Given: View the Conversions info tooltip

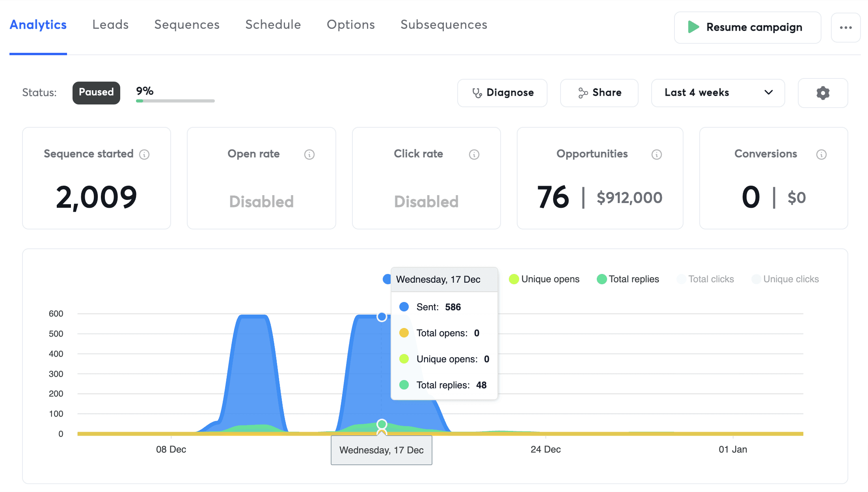Looking at the screenshot, I should [821, 155].
